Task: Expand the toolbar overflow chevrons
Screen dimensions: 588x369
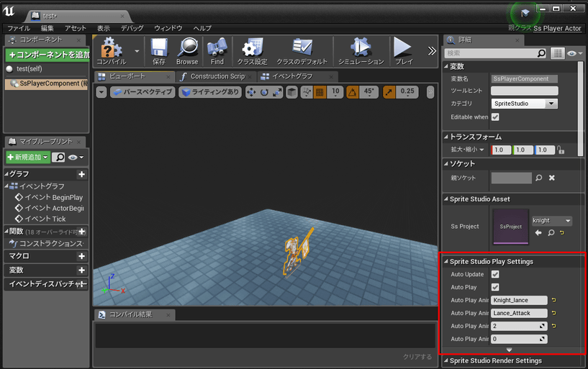Action: [x=432, y=51]
